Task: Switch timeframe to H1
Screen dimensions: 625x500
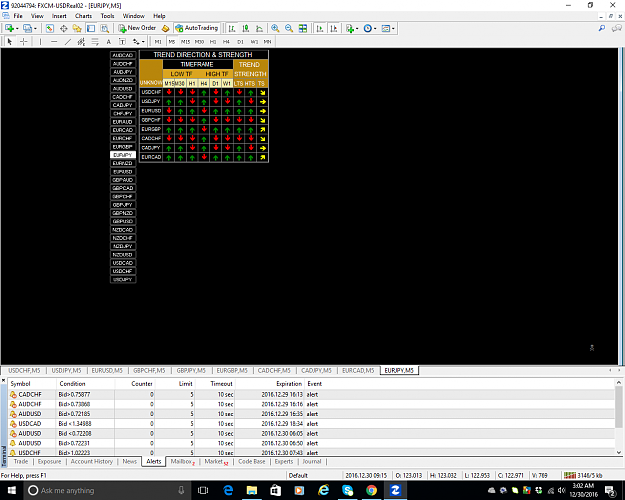Action: 213,41
